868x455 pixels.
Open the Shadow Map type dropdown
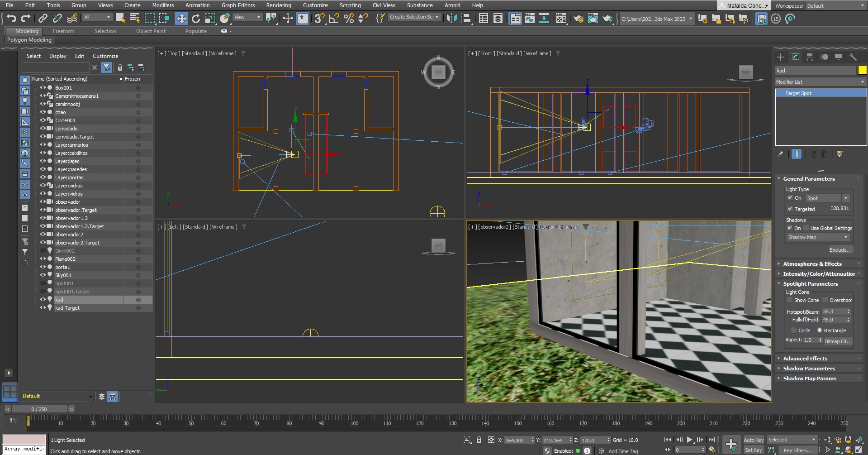click(818, 237)
